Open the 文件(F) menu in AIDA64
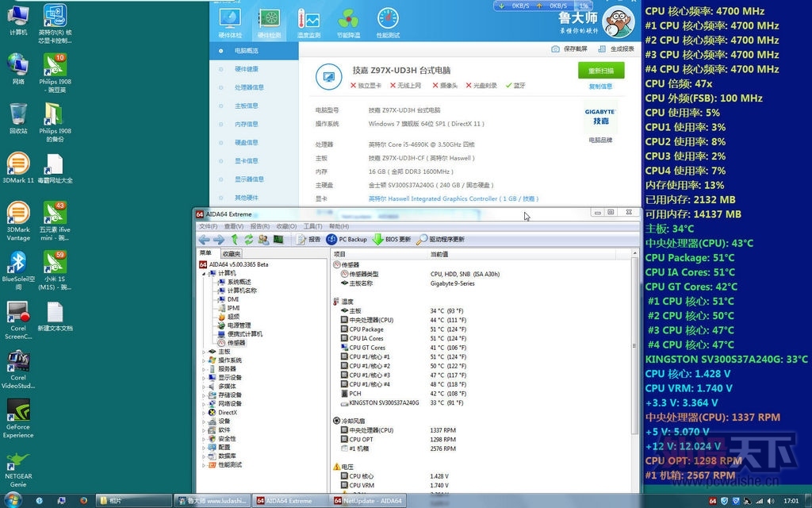Viewport: 812px width, 508px height. click(x=209, y=226)
